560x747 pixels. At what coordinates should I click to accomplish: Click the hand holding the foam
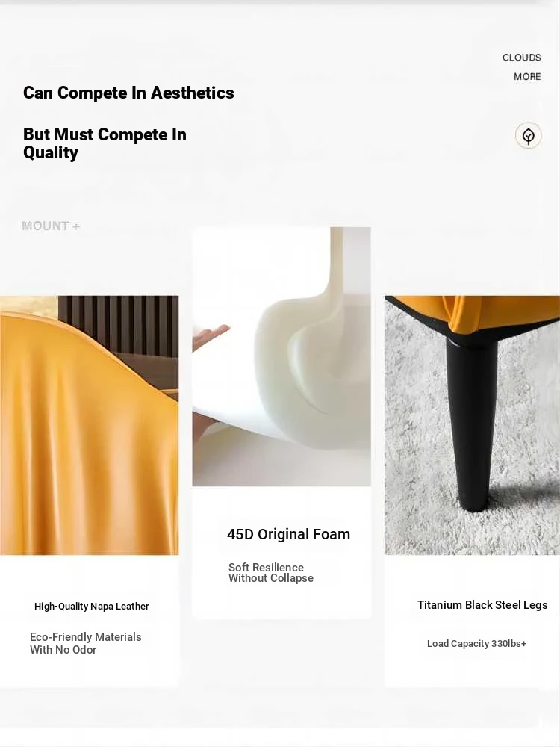pyautogui.click(x=211, y=336)
